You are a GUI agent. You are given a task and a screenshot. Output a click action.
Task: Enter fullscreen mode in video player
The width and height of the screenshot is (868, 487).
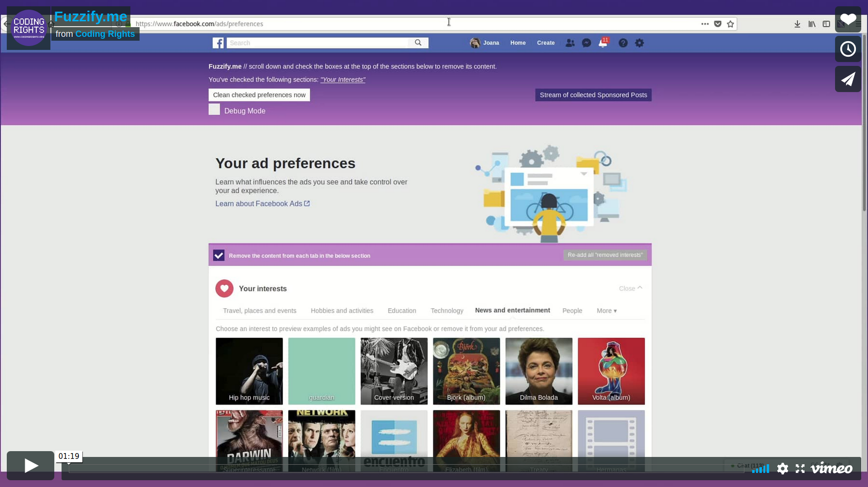click(800, 469)
